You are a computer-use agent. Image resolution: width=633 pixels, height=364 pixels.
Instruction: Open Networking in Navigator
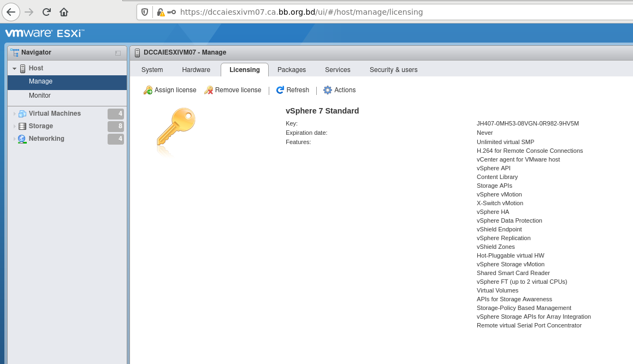click(46, 139)
